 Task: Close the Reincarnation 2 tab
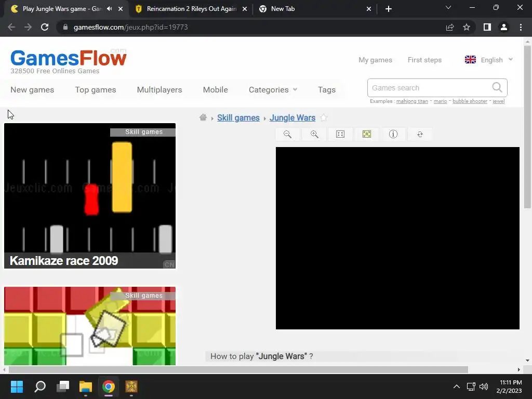click(x=245, y=9)
